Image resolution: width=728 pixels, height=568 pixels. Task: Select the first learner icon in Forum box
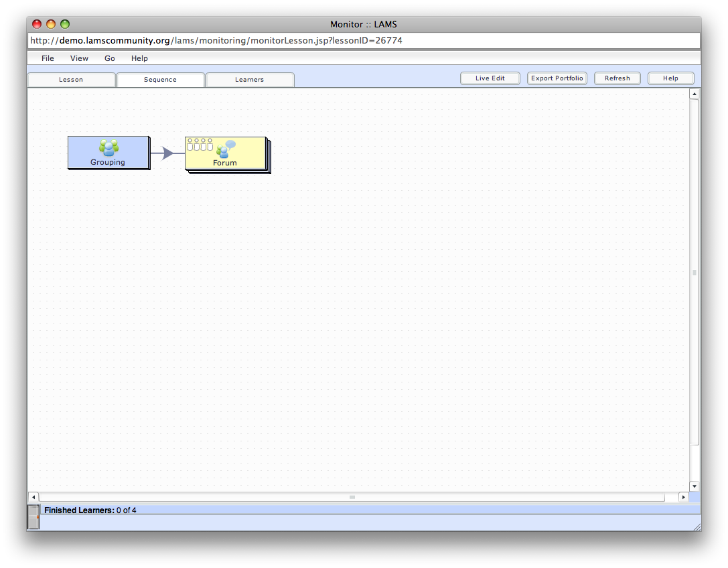[190, 144]
